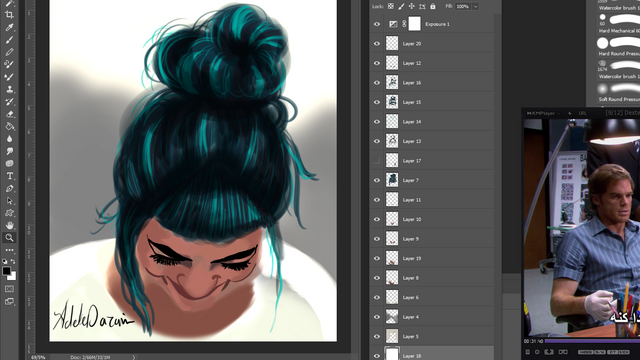Screen dimensions: 640x360
Task: Select the Clone Stamp tool
Action: click(x=9, y=89)
